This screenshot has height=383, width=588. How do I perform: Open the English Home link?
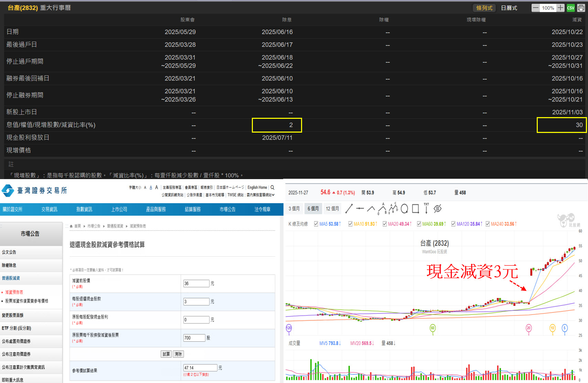(257, 187)
